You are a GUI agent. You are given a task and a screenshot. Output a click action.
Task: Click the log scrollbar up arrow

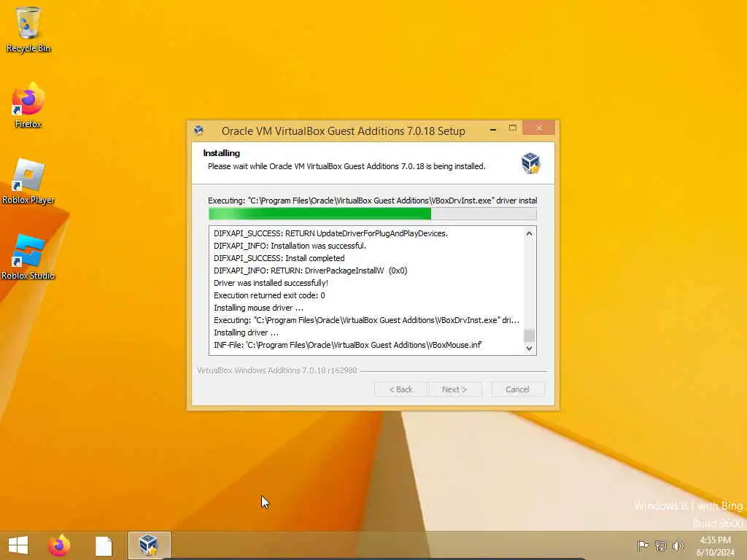point(529,234)
